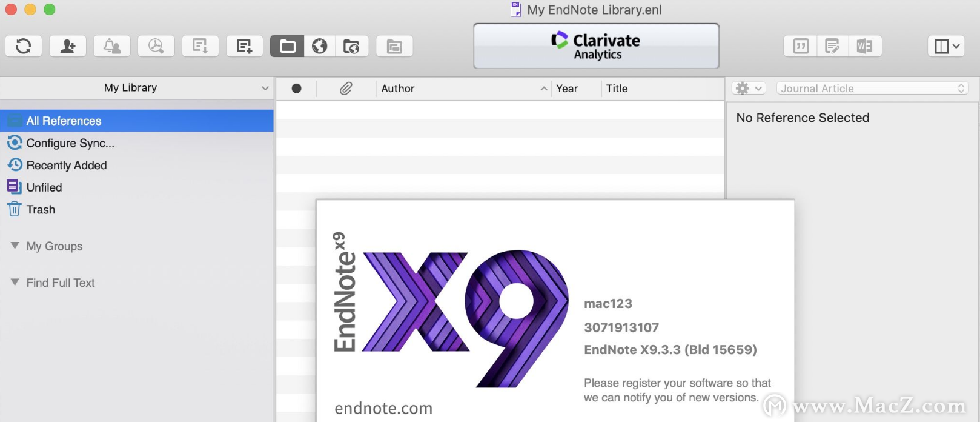The width and height of the screenshot is (980, 422).
Task: Click the Import references toolbar icon
Action: tap(200, 46)
